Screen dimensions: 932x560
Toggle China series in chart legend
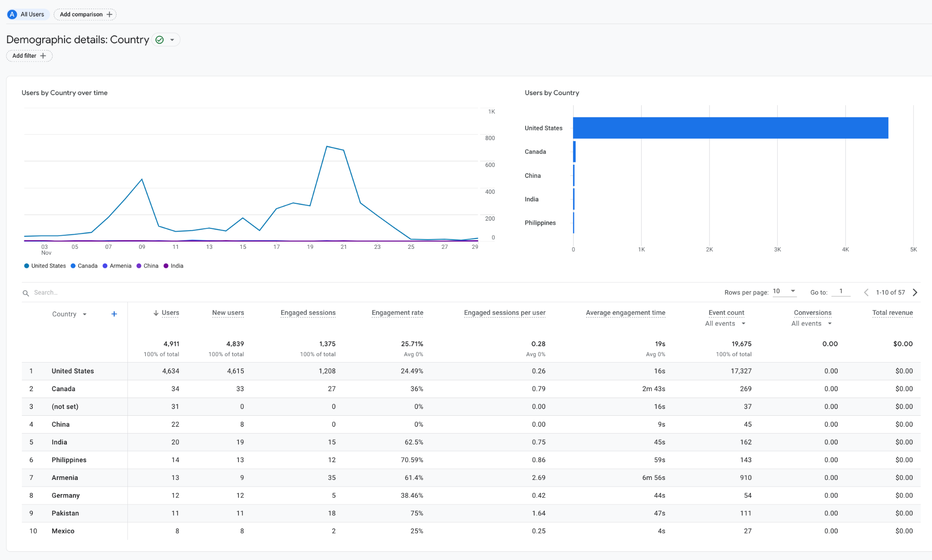(147, 266)
